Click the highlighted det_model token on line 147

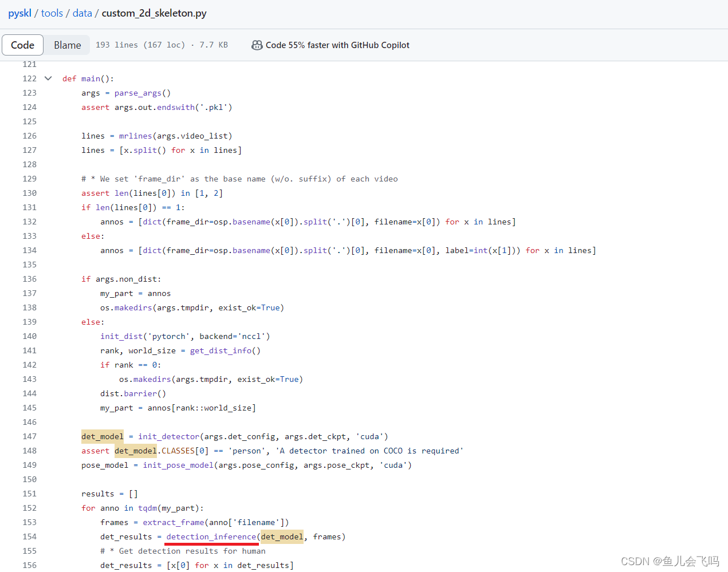pyautogui.click(x=102, y=436)
